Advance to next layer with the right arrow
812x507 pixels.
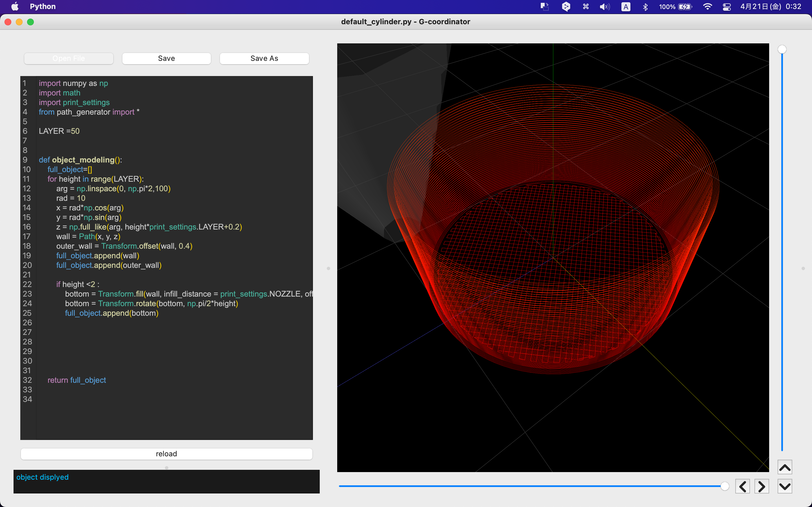pyautogui.click(x=762, y=486)
